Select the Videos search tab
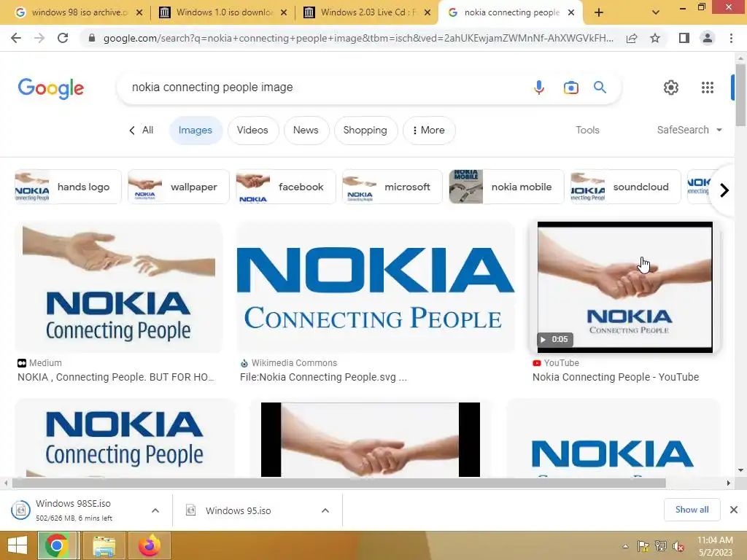 pyautogui.click(x=252, y=130)
